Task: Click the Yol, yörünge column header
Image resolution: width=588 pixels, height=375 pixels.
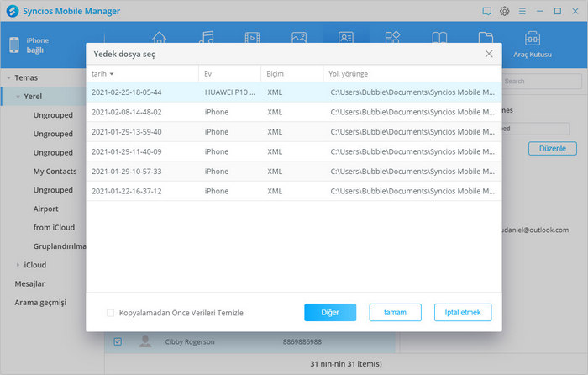Action: (x=412, y=74)
